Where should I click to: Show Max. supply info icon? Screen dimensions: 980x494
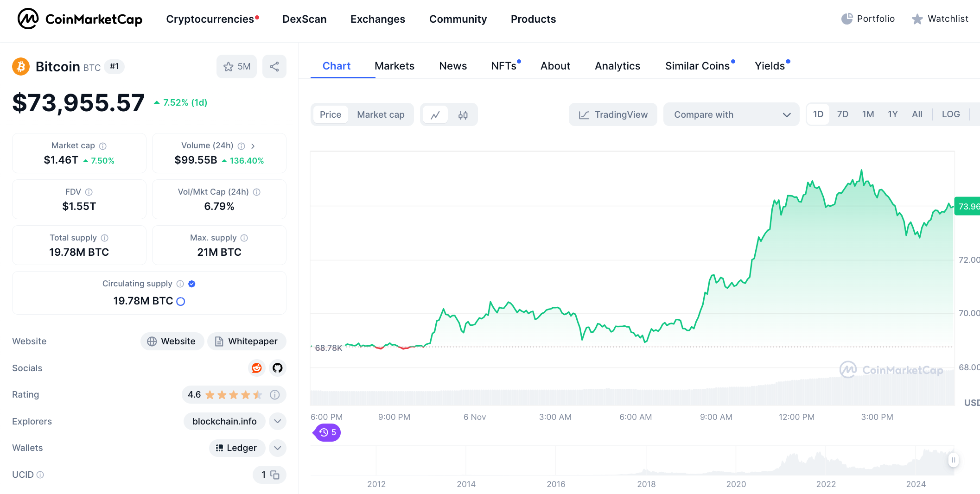point(244,238)
